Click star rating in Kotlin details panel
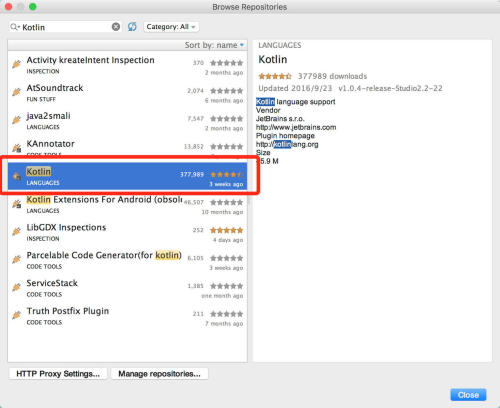Image resolution: width=500 pixels, height=408 pixels. click(275, 76)
